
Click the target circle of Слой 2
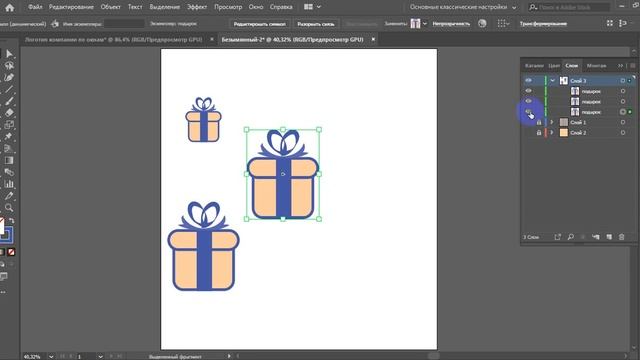pyautogui.click(x=623, y=133)
